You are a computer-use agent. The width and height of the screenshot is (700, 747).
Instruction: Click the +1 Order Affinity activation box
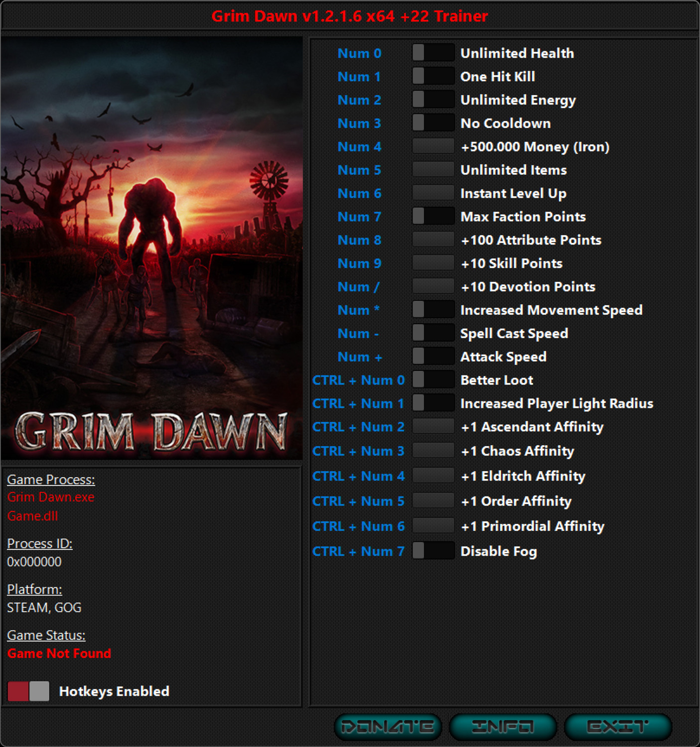point(433,501)
